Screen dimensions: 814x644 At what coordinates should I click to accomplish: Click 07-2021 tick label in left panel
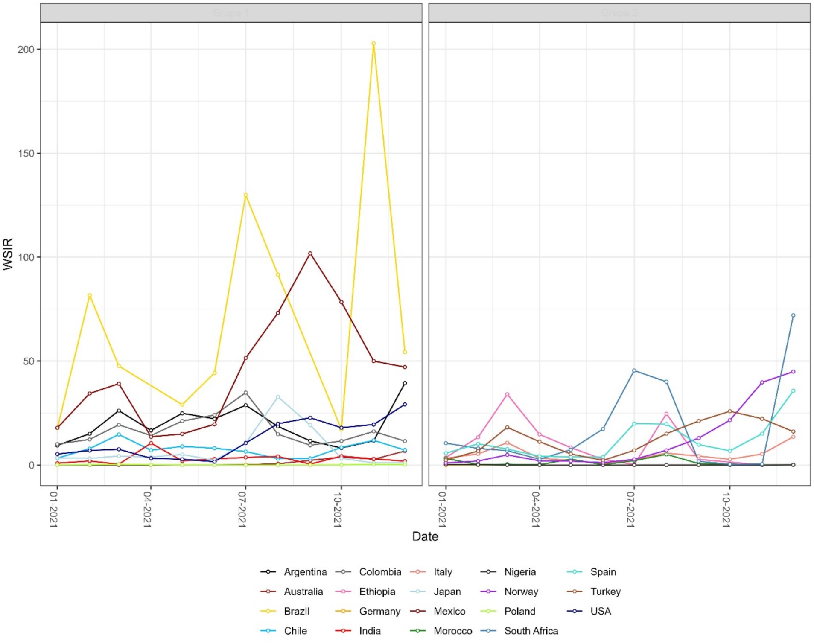pyautogui.click(x=242, y=509)
